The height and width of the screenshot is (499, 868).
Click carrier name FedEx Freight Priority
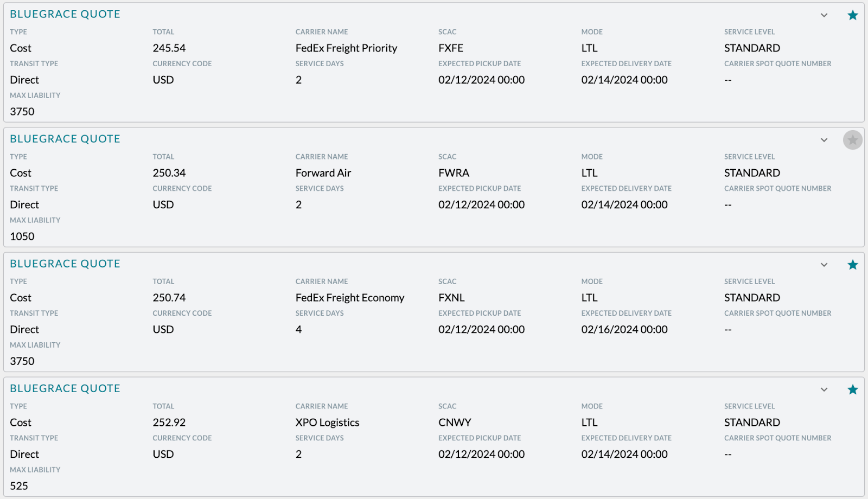[346, 48]
